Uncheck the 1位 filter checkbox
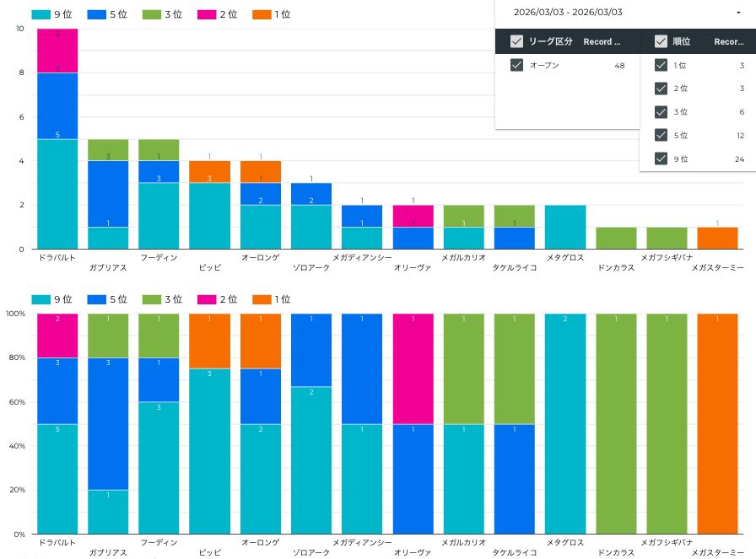This screenshot has height=559, width=756. (x=661, y=65)
